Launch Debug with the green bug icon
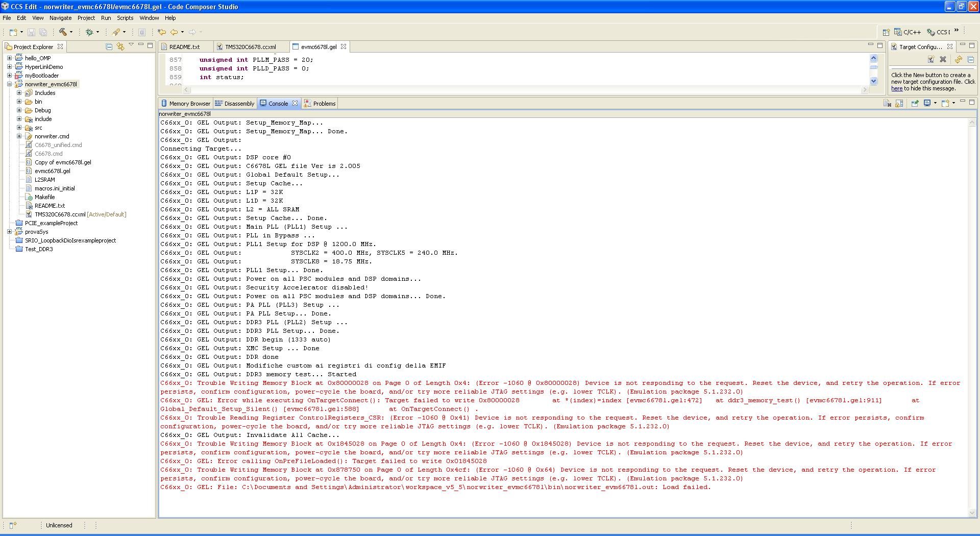This screenshot has height=536, width=980. [x=90, y=32]
